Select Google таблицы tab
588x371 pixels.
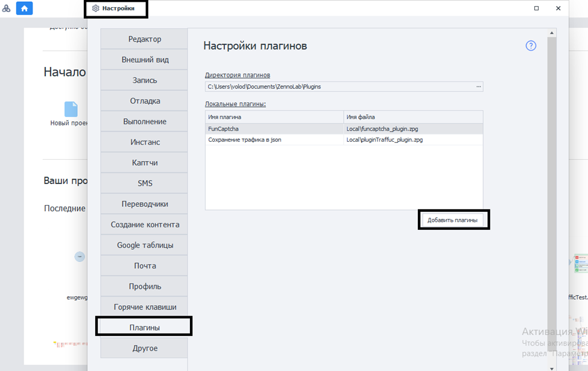point(144,246)
